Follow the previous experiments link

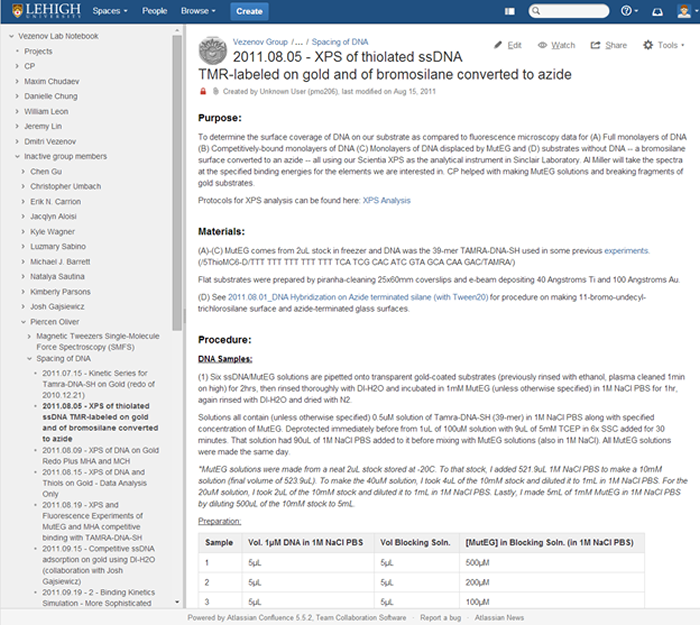(625, 251)
